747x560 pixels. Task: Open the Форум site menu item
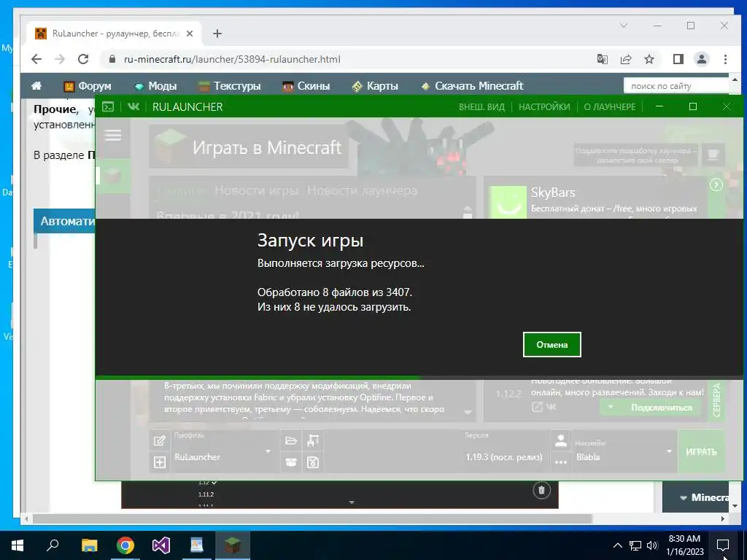click(88, 86)
